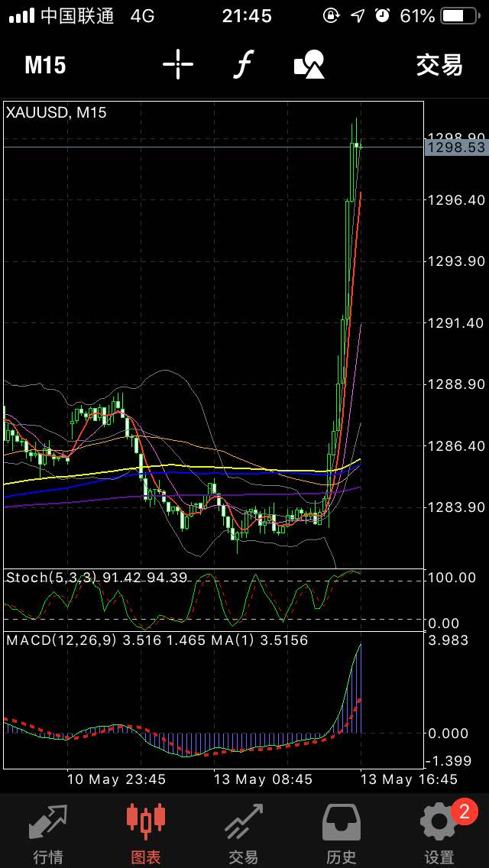This screenshot has height=868, width=489.
Task: Tap the MACD -1.399 scale value
Action: coord(450,760)
